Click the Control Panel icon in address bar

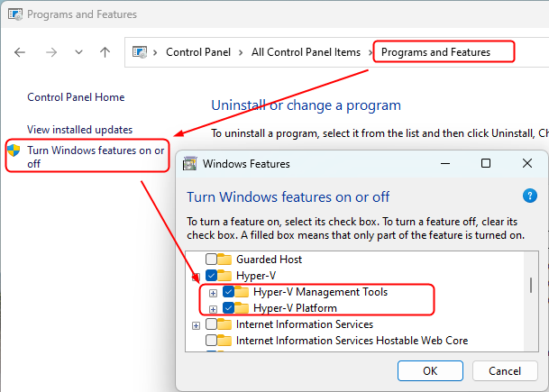click(x=140, y=52)
